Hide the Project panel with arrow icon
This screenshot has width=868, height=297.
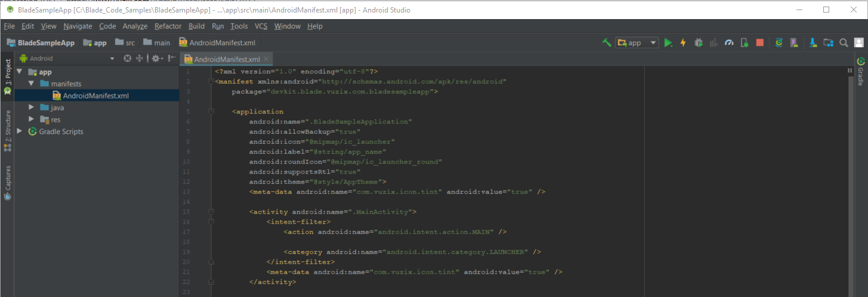click(172, 58)
